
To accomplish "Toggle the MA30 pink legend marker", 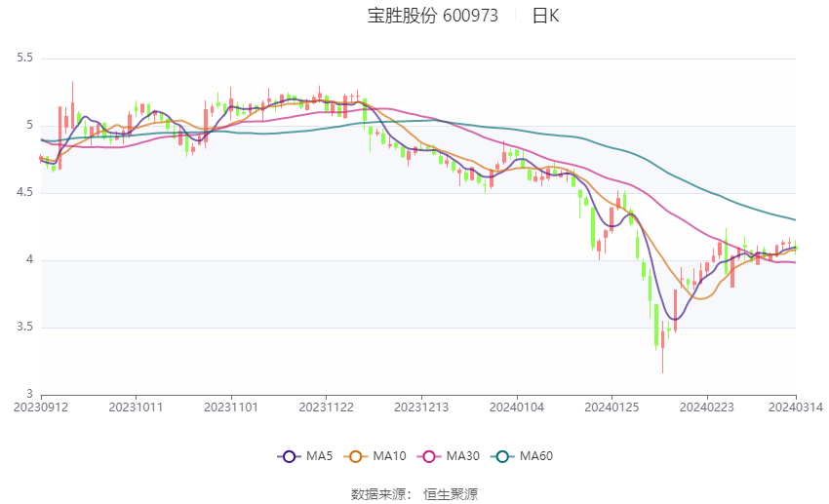I will (x=430, y=455).
